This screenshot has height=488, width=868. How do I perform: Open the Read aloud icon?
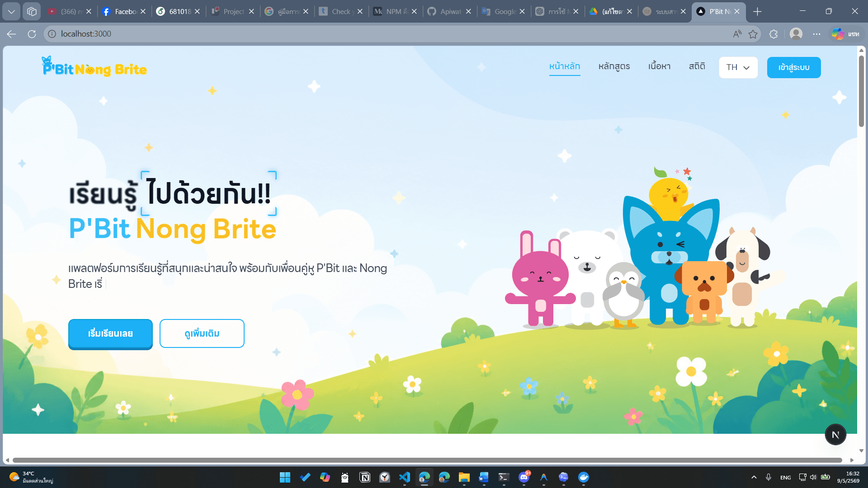[737, 34]
